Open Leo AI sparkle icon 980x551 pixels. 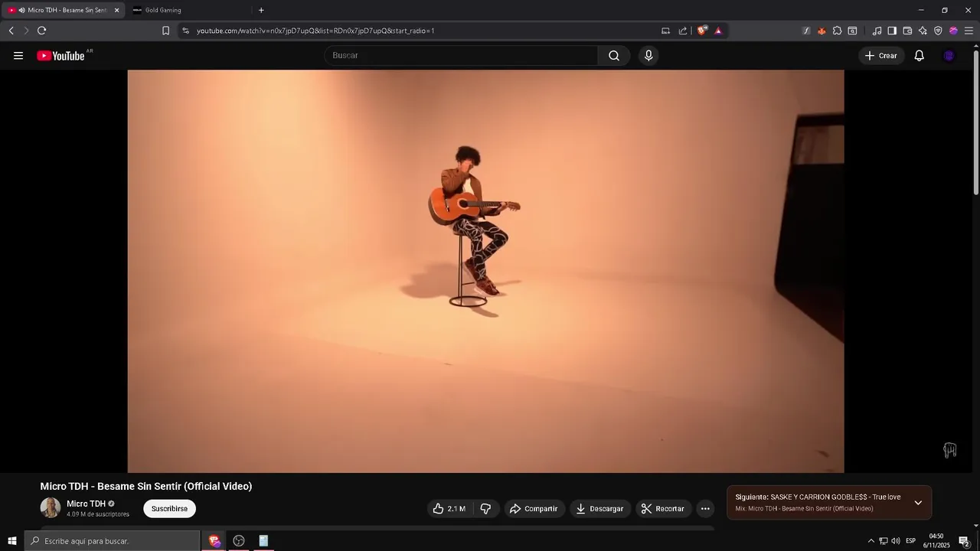click(923, 31)
